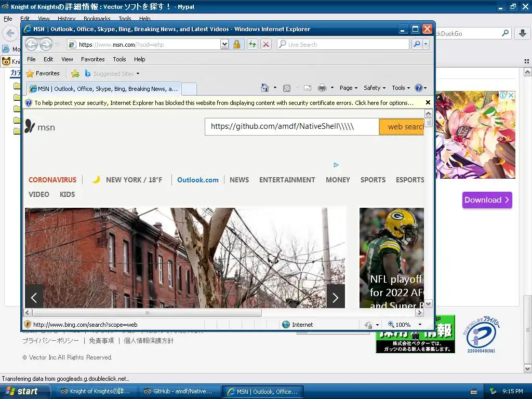The width and height of the screenshot is (532, 399).
Task: Click the Windows start button
Action: [x=25, y=391]
